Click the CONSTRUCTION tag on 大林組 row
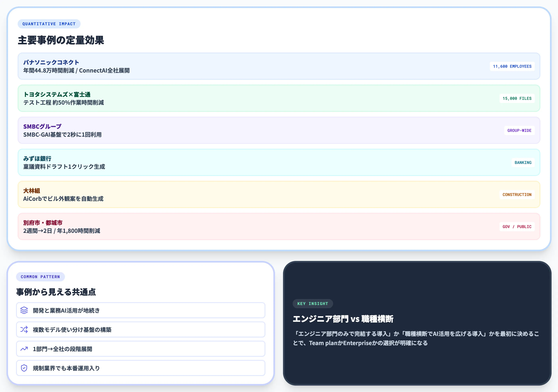558x392 pixels. [x=517, y=195]
